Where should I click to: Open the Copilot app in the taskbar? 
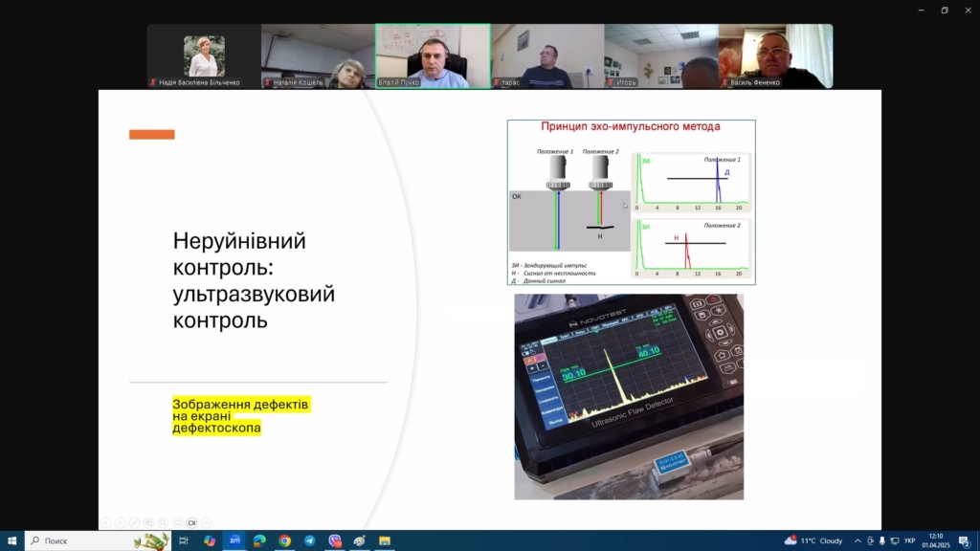(x=210, y=540)
